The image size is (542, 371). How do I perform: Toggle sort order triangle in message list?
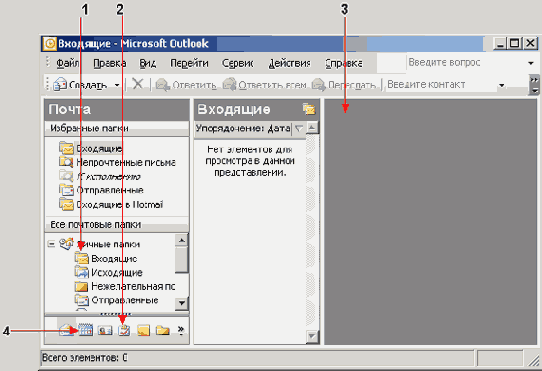[x=299, y=129]
